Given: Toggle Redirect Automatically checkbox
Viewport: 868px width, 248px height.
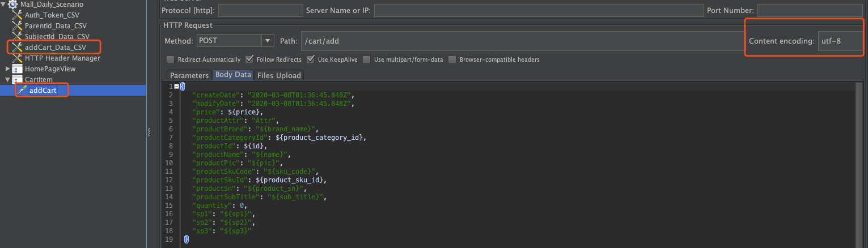Looking at the screenshot, I should click(x=171, y=59).
